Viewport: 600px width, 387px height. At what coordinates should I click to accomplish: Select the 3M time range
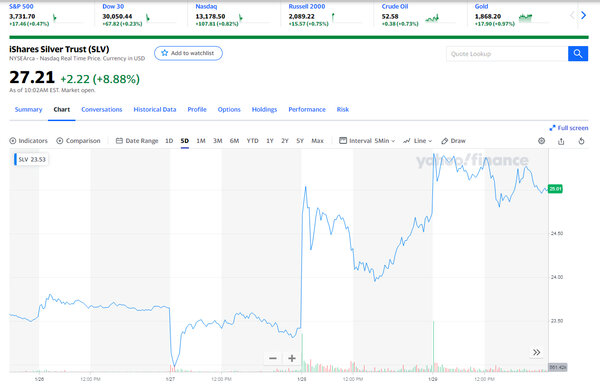point(218,141)
